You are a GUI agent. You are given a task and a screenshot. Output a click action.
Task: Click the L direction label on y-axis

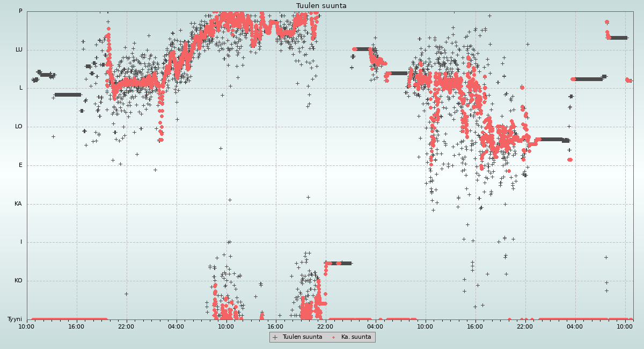(x=21, y=88)
